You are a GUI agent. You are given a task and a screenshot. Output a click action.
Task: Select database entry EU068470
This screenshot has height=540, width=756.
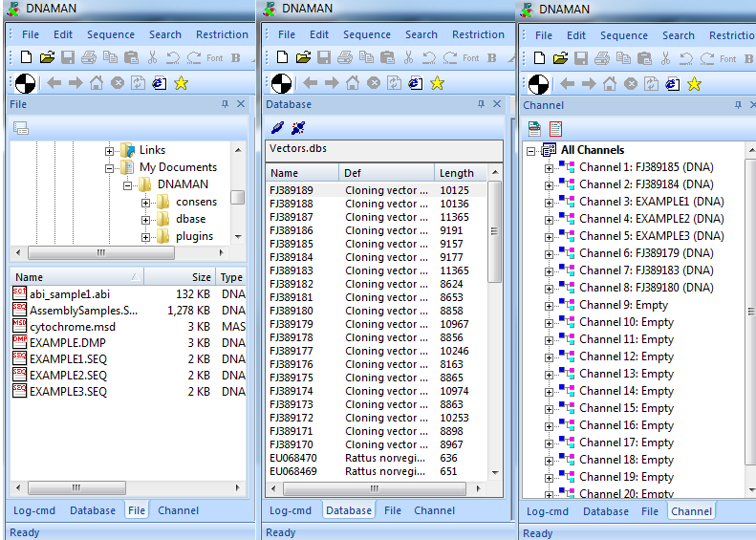pyautogui.click(x=293, y=458)
